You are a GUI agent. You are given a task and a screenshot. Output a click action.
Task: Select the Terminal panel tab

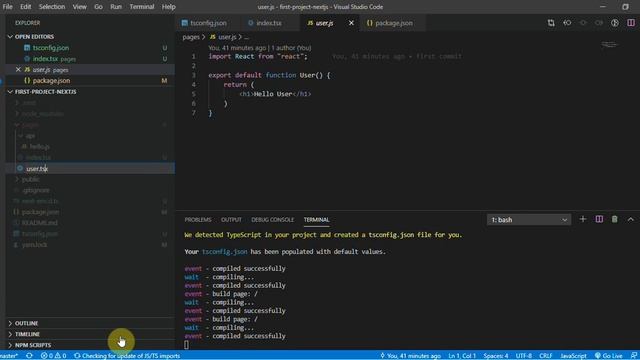point(316,220)
